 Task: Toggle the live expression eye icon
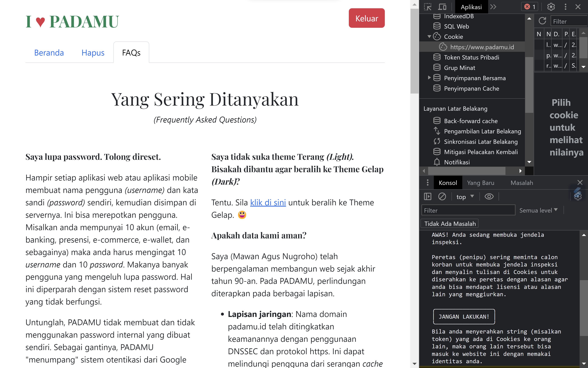coord(489,196)
